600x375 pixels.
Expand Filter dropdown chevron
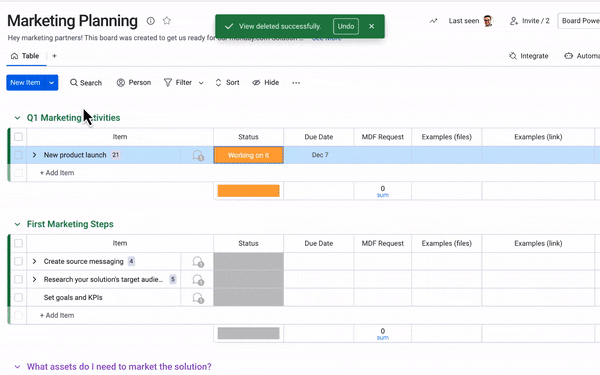[201, 83]
